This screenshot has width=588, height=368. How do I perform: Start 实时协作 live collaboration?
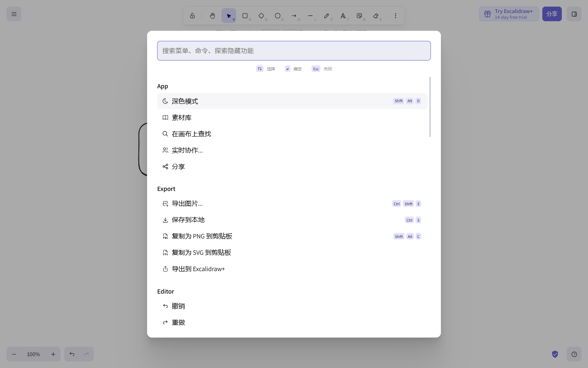(292, 150)
